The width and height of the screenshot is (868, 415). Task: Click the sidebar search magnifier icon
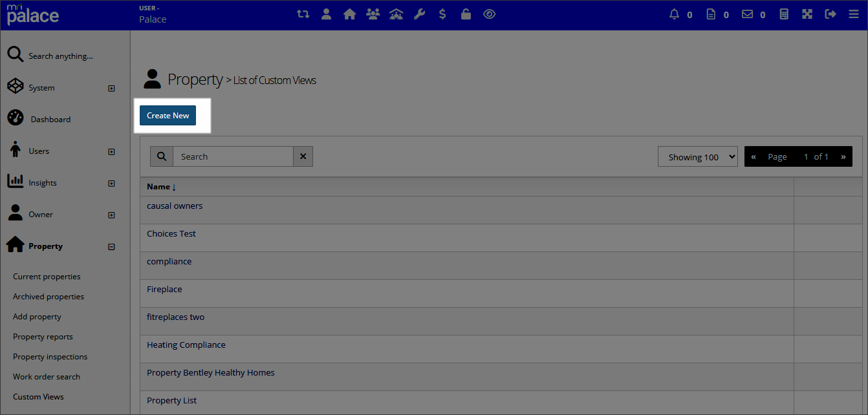click(x=16, y=54)
